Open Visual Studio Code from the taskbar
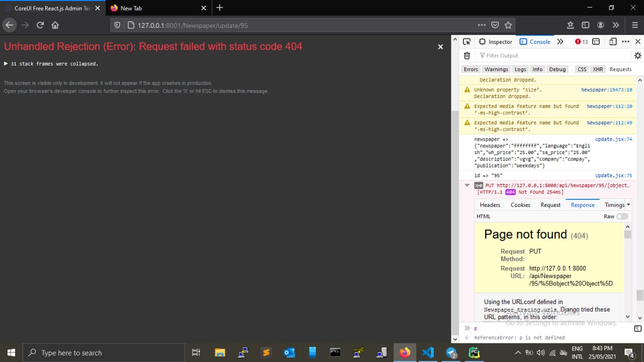 [x=428, y=352]
